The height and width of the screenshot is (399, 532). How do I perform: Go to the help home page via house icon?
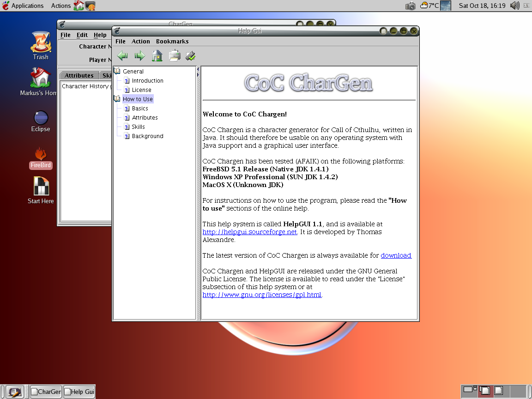coord(157,55)
